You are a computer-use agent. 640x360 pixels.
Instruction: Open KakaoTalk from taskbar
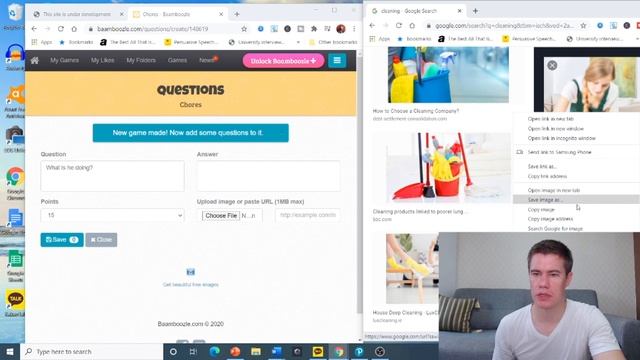pyautogui.click(x=318, y=351)
